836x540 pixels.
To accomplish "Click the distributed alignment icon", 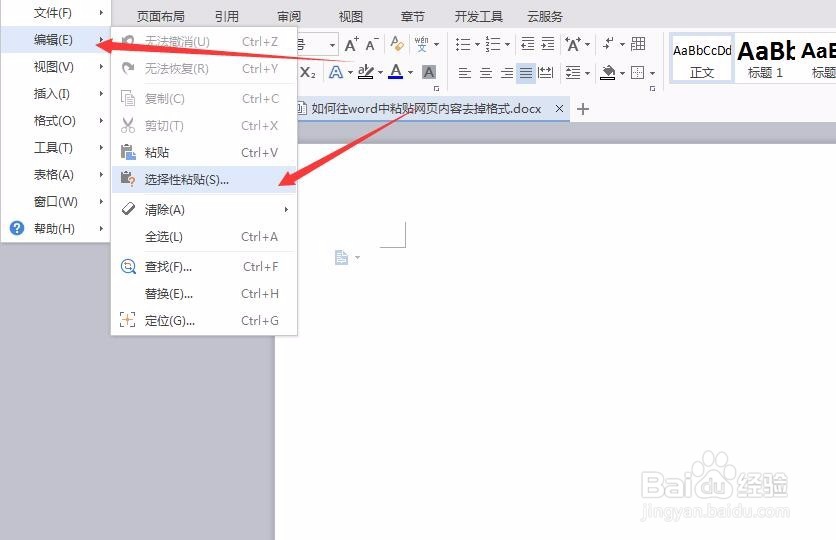I will pos(545,72).
